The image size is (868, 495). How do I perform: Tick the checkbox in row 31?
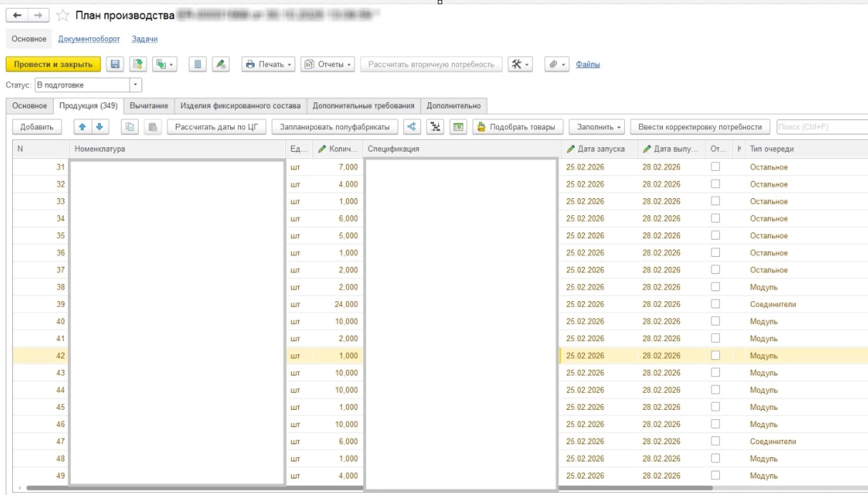pyautogui.click(x=714, y=167)
